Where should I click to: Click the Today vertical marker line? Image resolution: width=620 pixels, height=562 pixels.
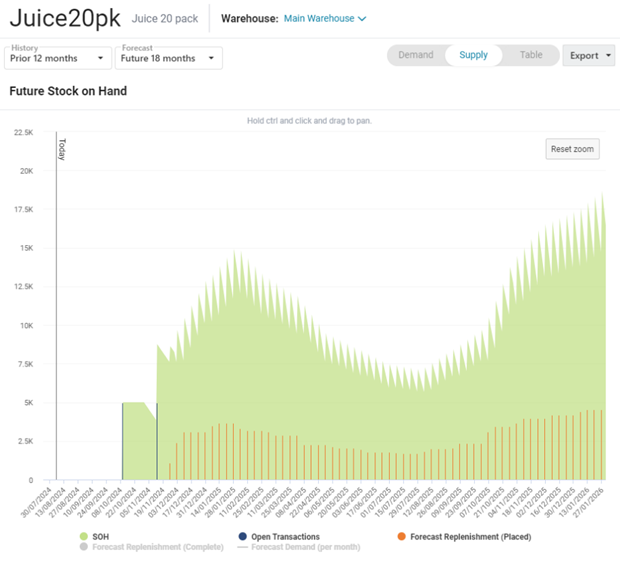(56, 300)
